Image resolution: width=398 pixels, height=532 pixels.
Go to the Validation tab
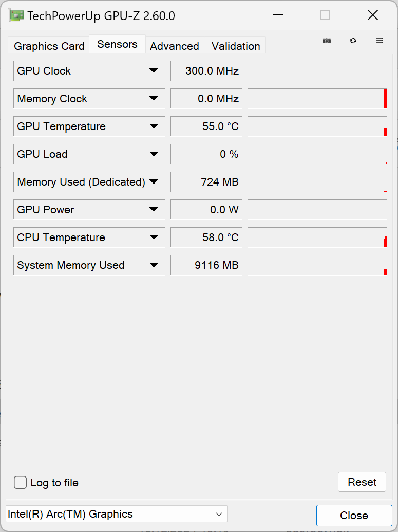pyautogui.click(x=236, y=46)
